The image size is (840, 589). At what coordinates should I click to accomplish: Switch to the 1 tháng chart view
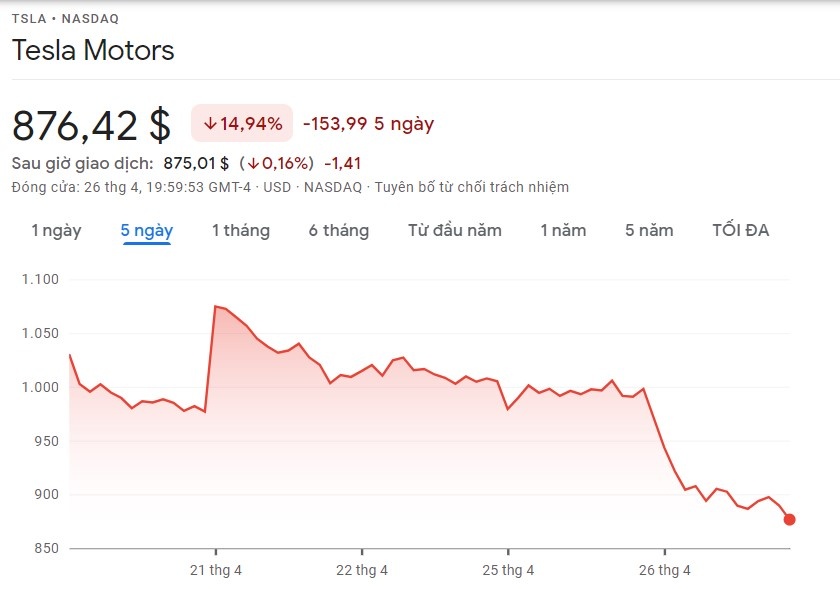240,230
